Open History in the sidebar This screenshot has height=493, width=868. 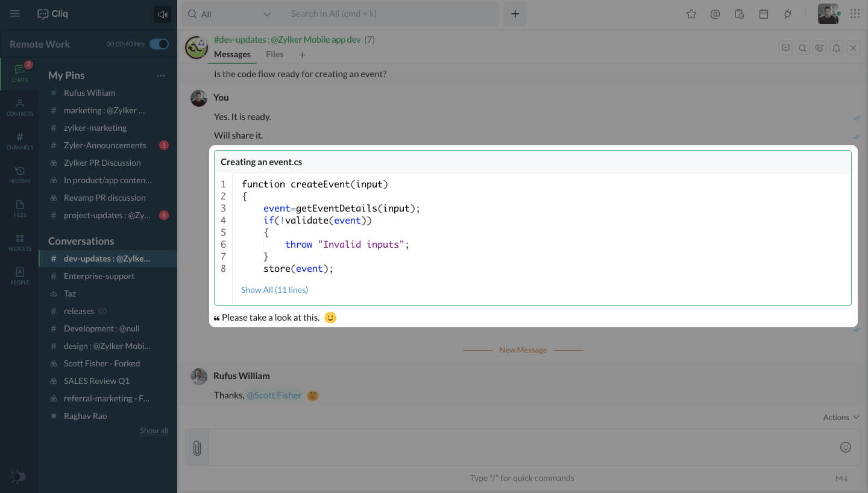point(20,174)
